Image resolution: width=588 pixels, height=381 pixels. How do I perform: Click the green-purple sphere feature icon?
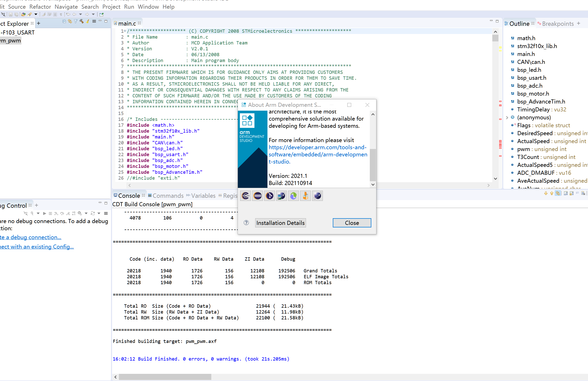click(x=293, y=196)
